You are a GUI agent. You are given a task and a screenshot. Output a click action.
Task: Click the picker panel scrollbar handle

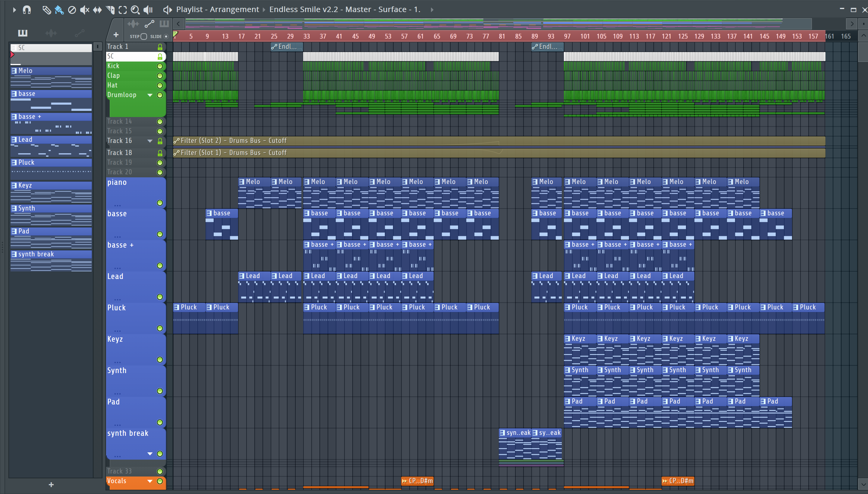pyautogui.click(x=97, y=46)
